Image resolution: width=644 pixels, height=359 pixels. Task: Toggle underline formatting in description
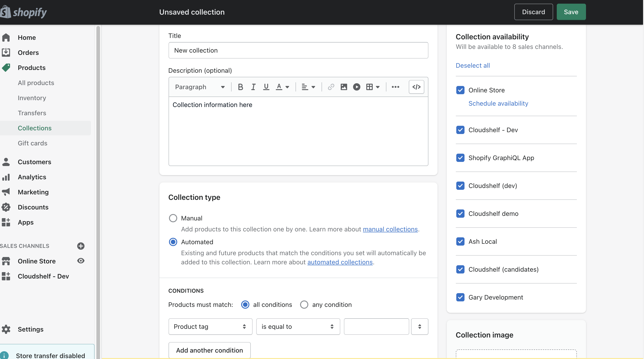(x=266, y=87)
